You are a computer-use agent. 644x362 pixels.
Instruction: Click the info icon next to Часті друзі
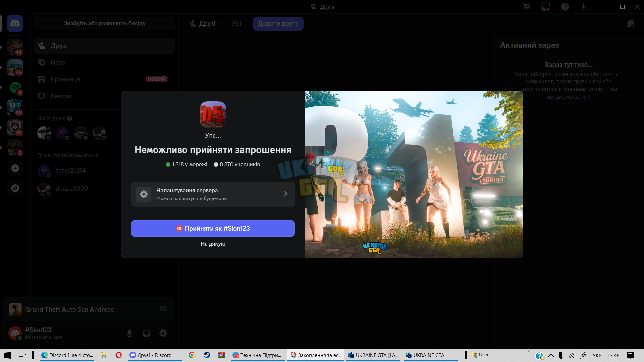pos(69,118)
